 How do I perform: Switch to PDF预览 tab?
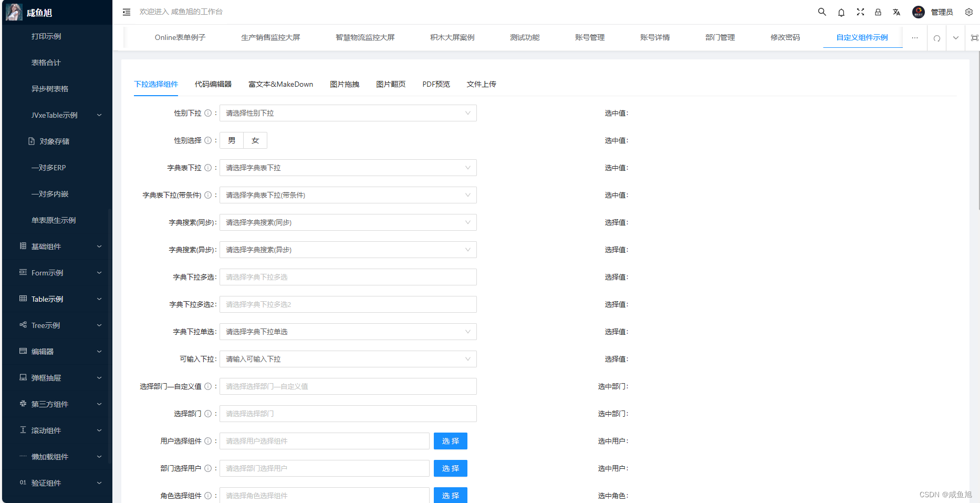click(436, 84)
